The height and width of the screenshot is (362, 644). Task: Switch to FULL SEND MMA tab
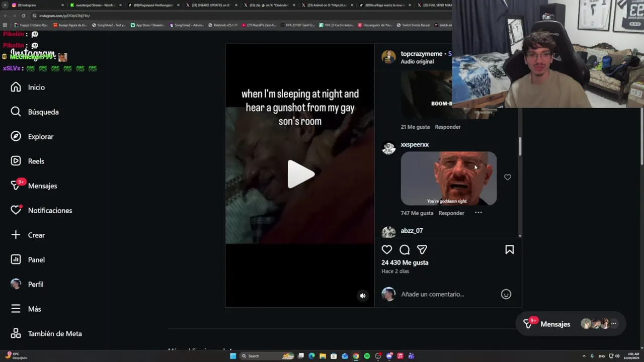[x=434, y=5]
